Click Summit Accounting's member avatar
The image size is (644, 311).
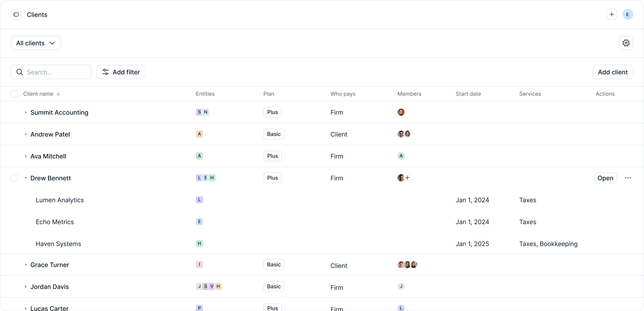[401, 112]
